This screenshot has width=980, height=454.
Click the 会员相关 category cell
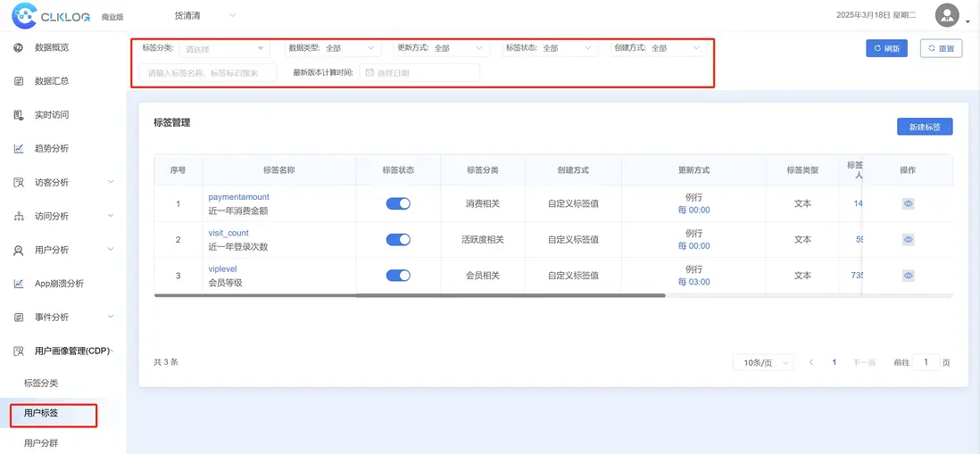point(483,276)
